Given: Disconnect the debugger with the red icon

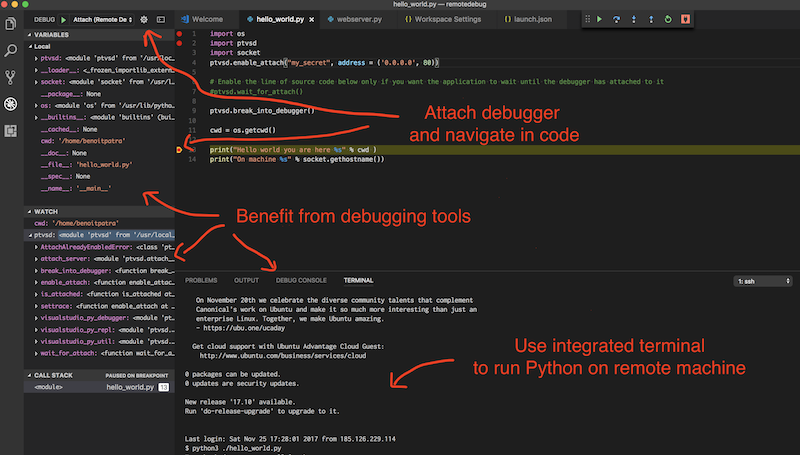Looking at the screenshot, I should [685, 19].
